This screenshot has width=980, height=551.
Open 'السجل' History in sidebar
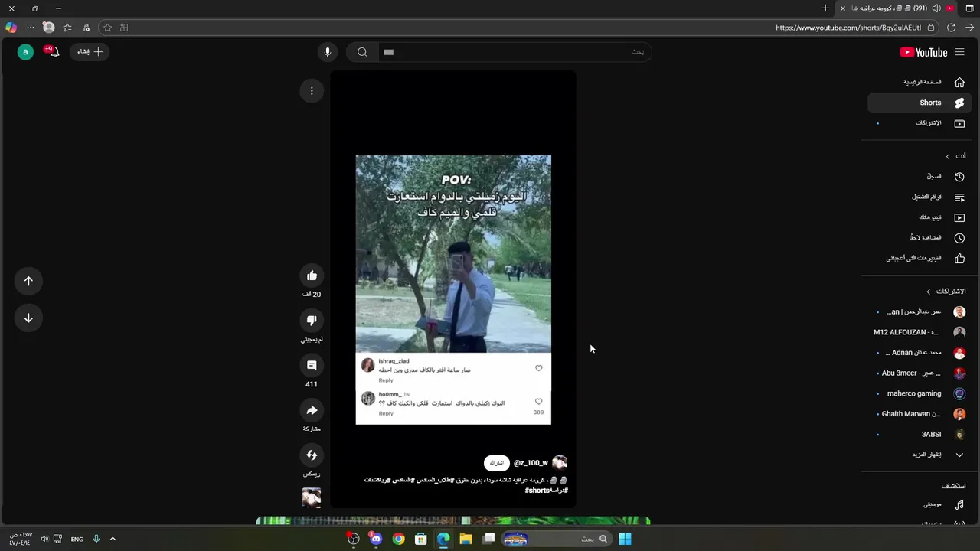(920, 177)
